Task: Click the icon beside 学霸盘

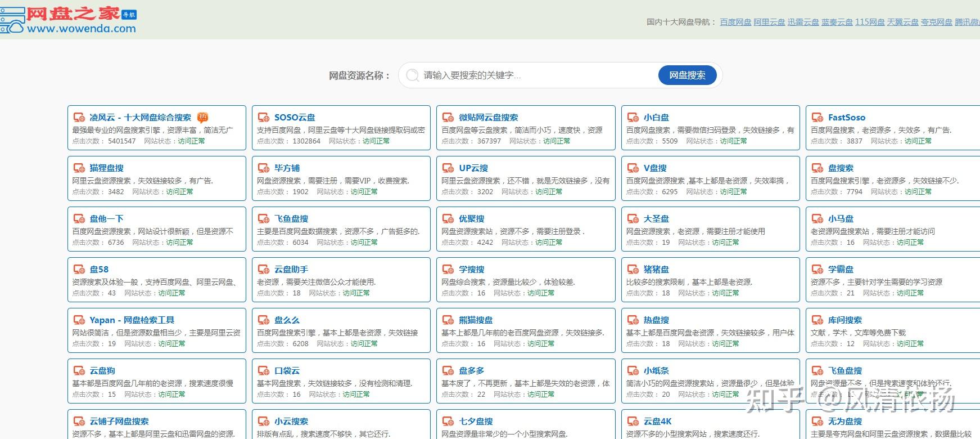Action: pos(818,270)
